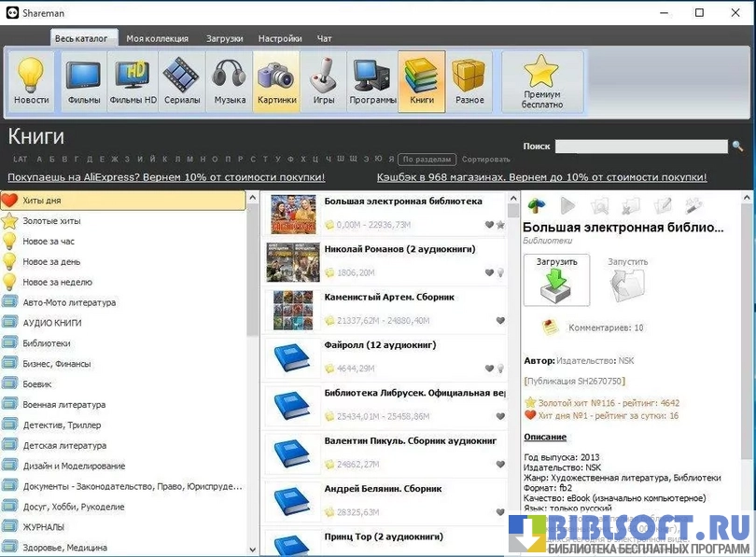Click the Премиум бесплатно star icon

[542, 81]
